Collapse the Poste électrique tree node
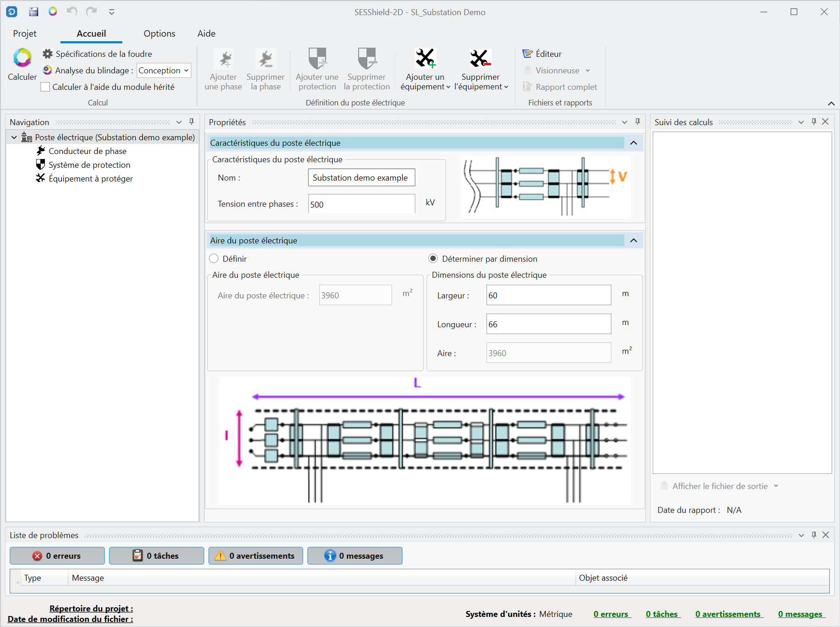 click(x=14, y=137)
